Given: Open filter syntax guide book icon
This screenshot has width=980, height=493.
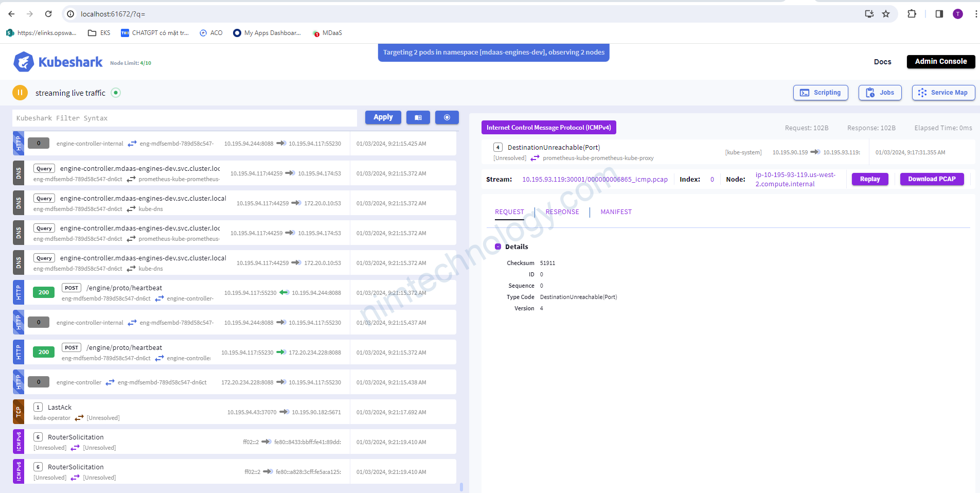Looking at the screenshot, I should (x=418, y=117).
